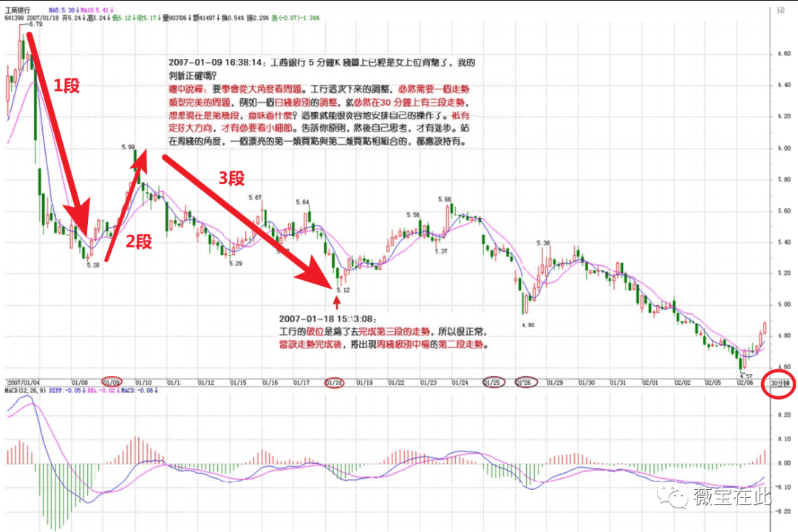Click the 2007-01-18 15:13:08 timestamp text
This screenshot has height=532, width=798.
(327, 319)
